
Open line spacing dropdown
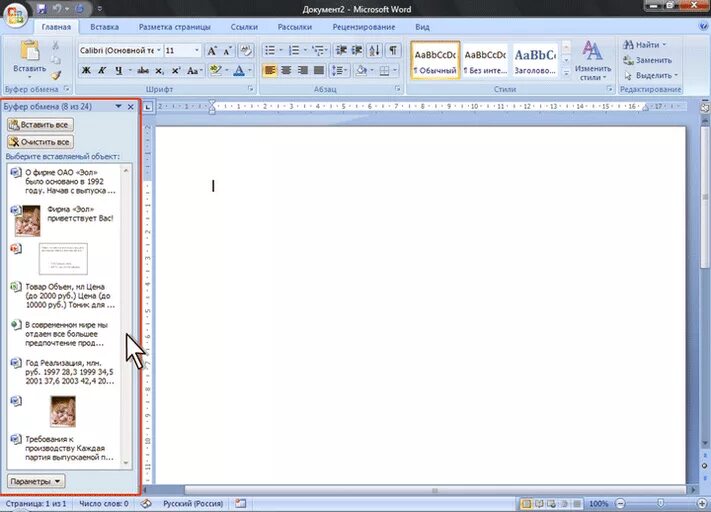point(339,70)
